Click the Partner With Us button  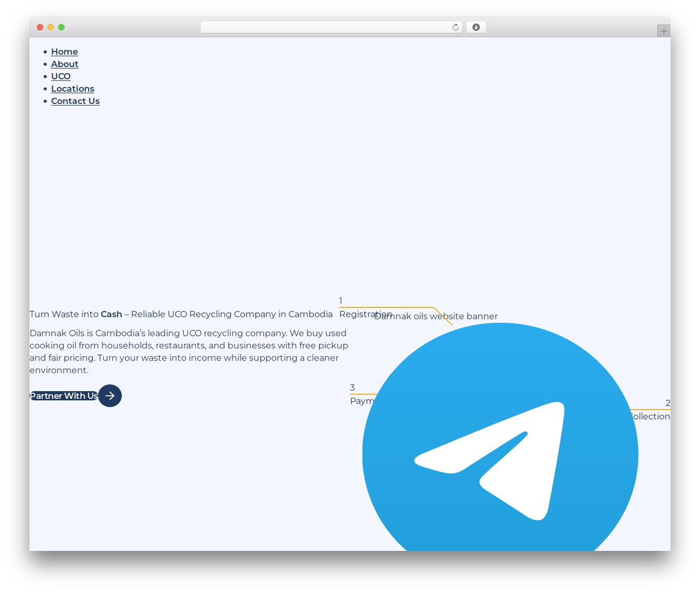coord(64,396)
